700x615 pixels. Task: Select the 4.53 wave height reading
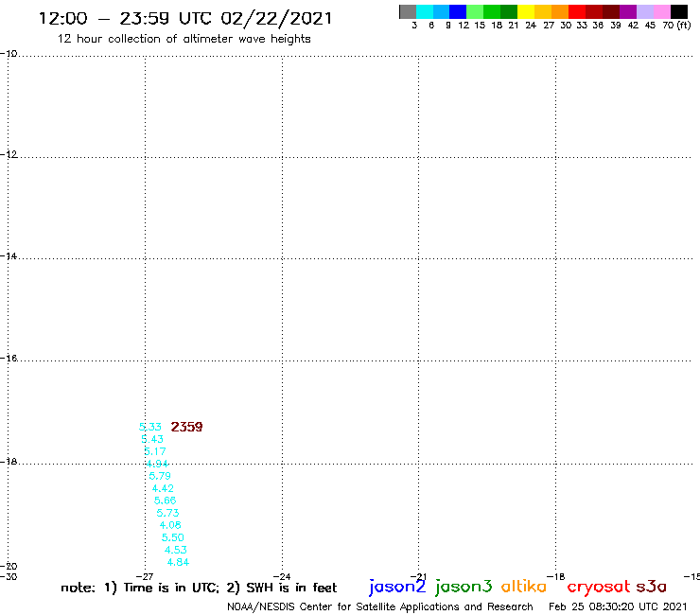(175, 551)
